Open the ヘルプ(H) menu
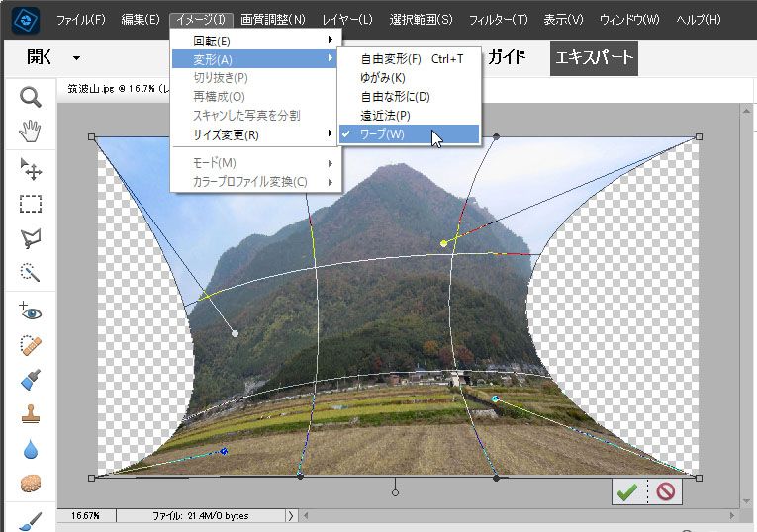 tap(698, 20)
